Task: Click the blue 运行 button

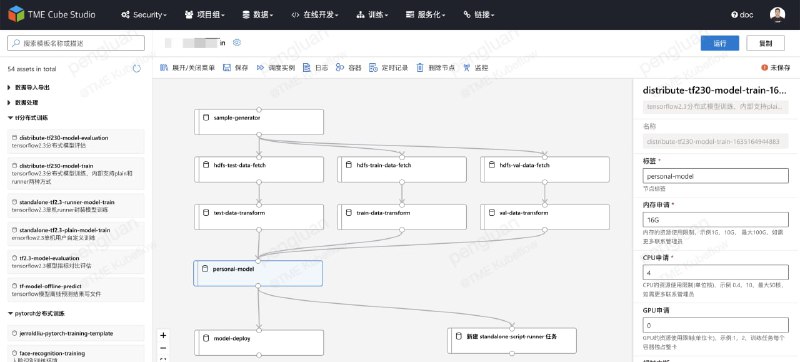Action: coord(719,43)
